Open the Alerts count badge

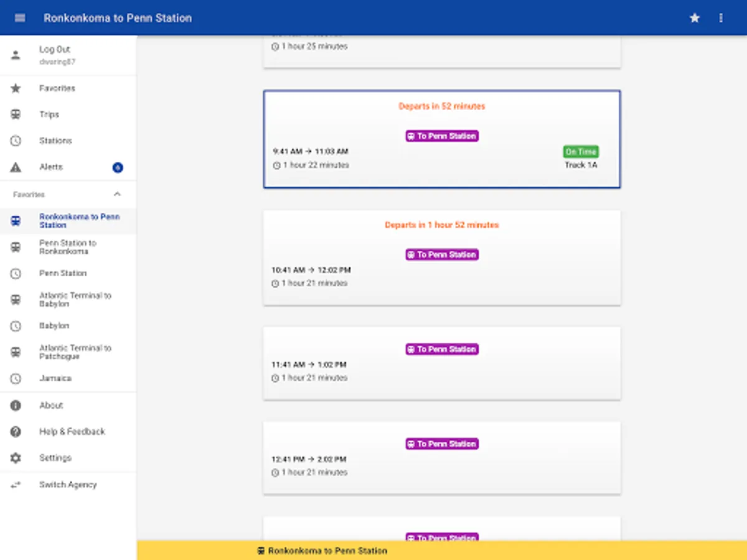point(118,167)
